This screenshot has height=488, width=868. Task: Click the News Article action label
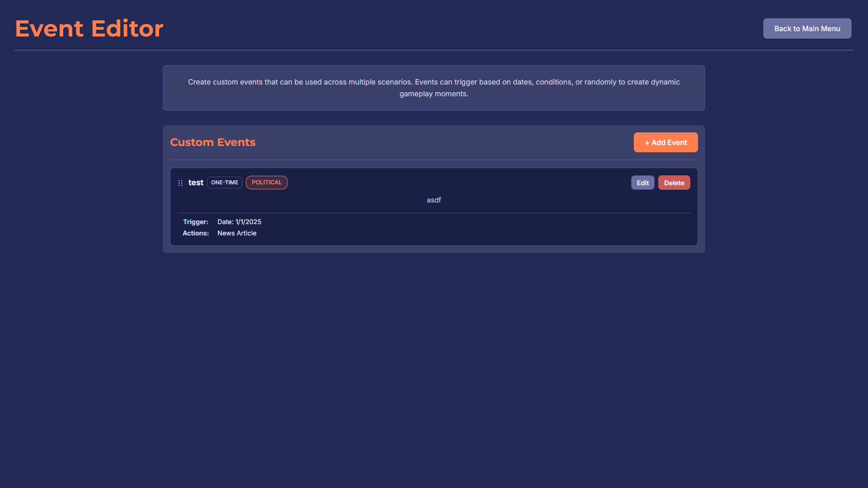(x=236, y=233)
